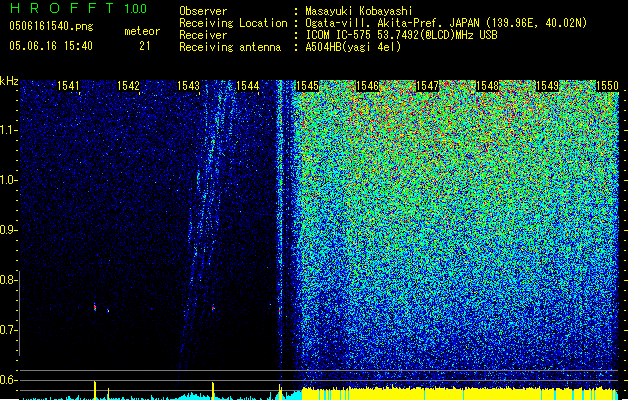Click the 1.1 kHz axis label
The image size is (629, 400).
pos(9,130)
